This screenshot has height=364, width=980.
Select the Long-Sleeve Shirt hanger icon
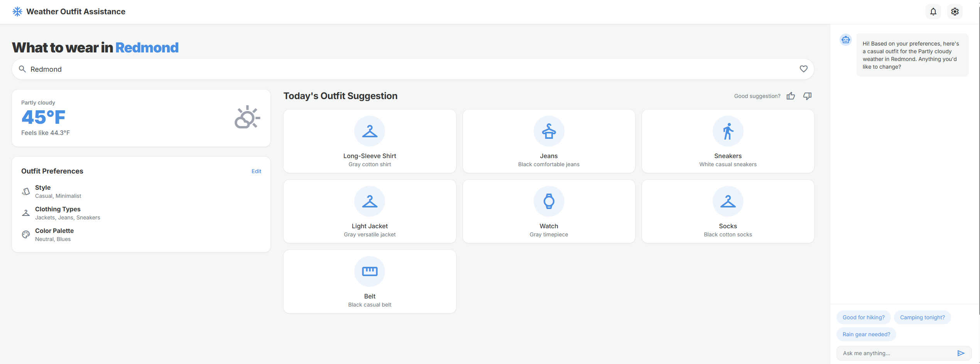(x=369, y=131)
